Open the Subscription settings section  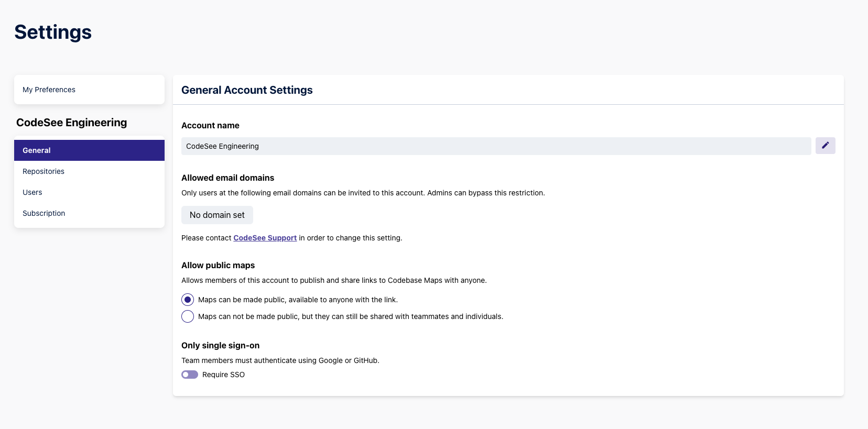(x=89, y=213)
